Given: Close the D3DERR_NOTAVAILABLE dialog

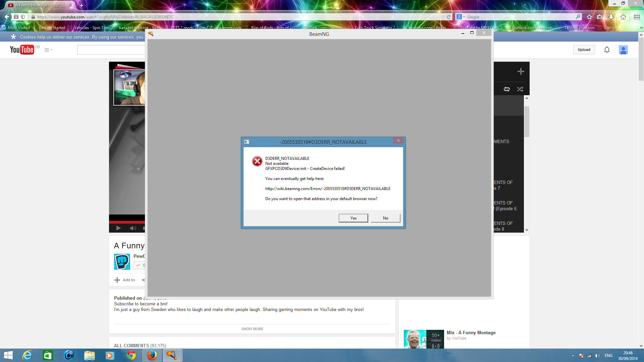Looking at the screenshot, I should coord(398,141).
